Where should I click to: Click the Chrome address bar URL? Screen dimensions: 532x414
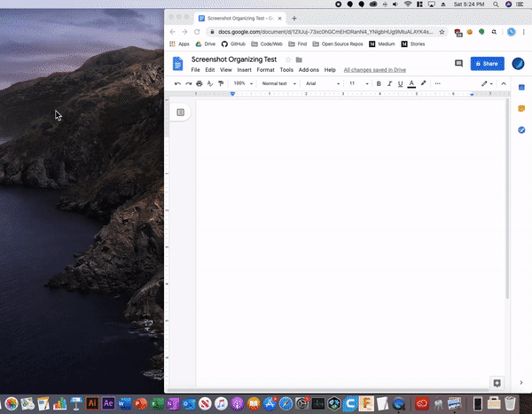325,32
